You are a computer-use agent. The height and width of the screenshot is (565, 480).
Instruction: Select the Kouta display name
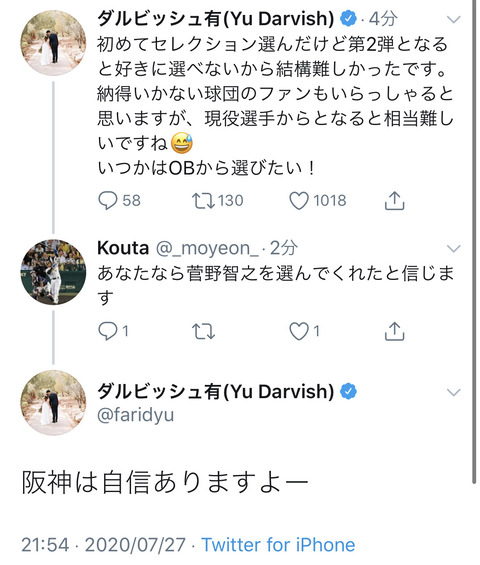click(x=123, y=248)
